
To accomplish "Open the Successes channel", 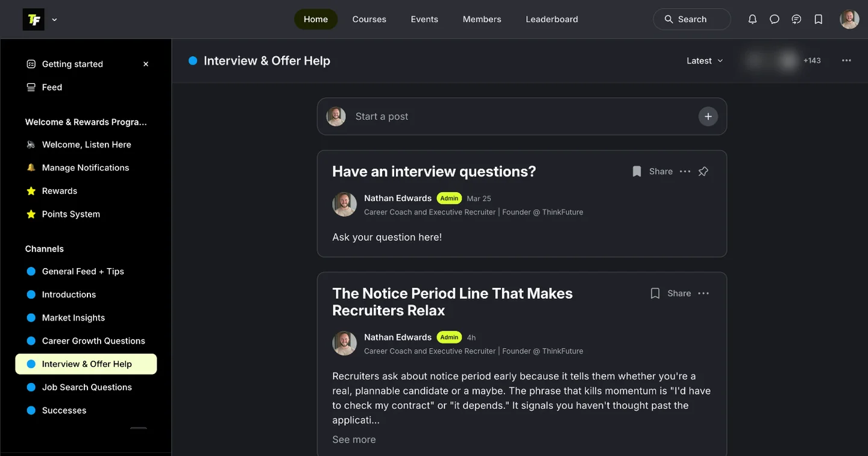I will tap(86, 411).
